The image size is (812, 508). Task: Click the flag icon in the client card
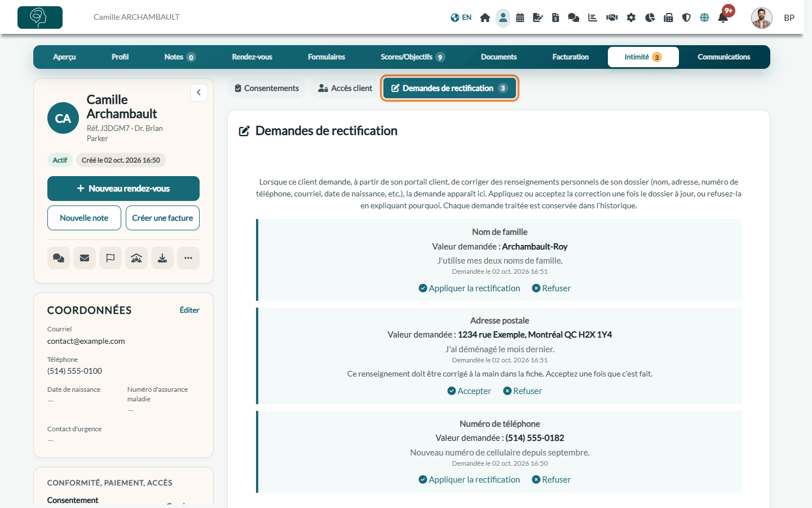111,258
